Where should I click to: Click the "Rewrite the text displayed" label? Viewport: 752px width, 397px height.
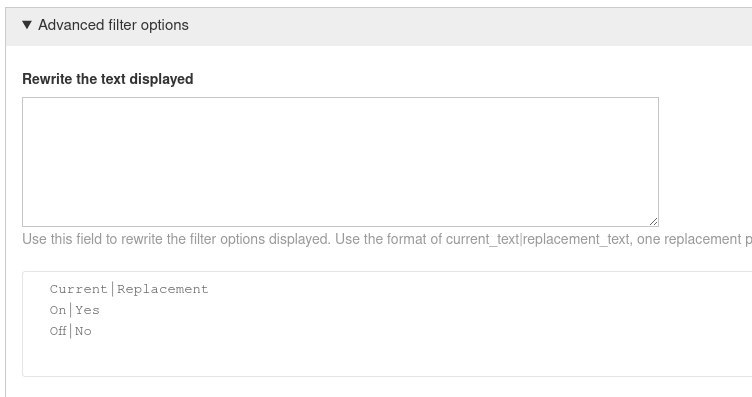point(108,79)
